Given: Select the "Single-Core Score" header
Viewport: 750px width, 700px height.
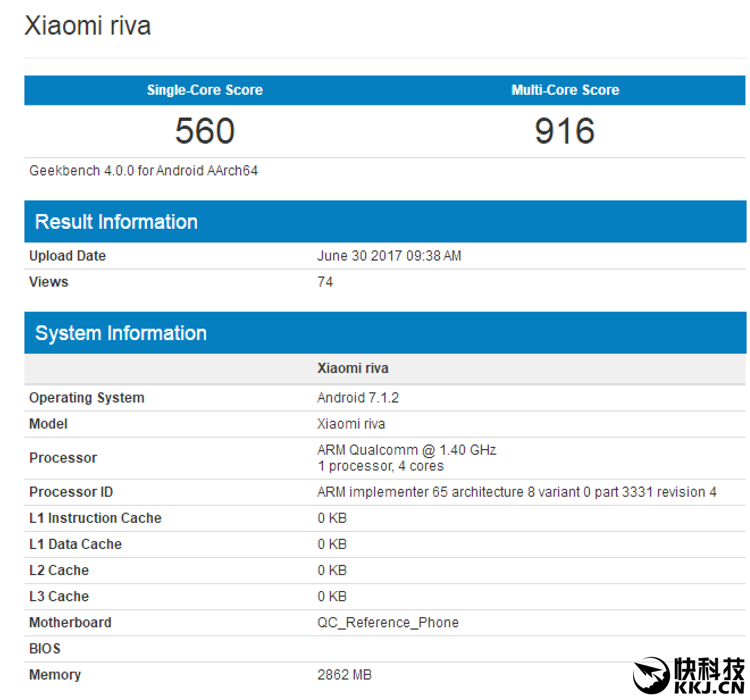Looking at the screenshot, I should (x=205, y=90).
